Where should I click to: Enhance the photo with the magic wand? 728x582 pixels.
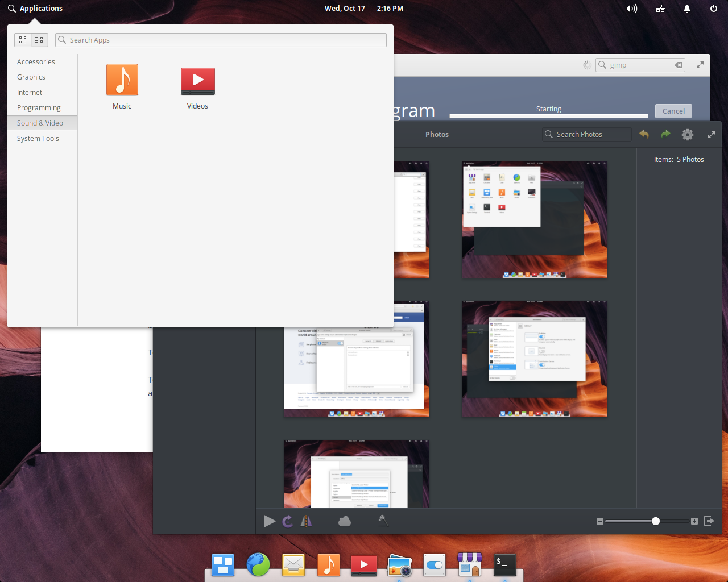click(x=383, y=521)
